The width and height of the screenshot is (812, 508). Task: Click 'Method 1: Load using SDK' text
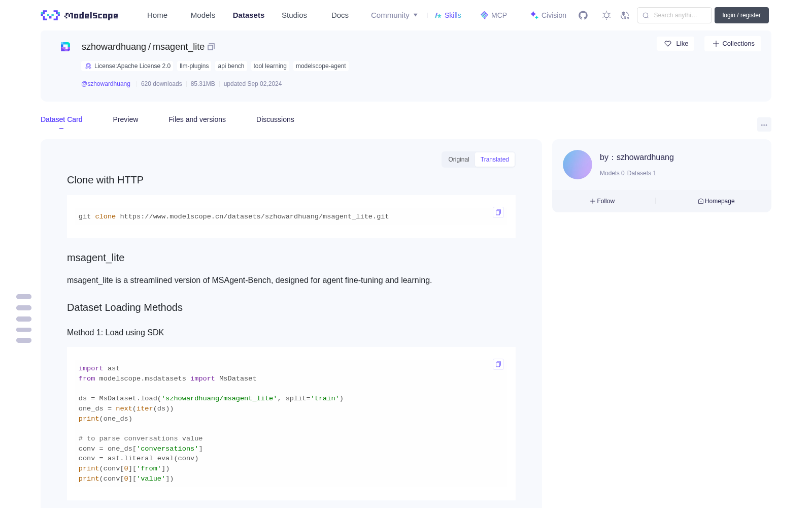point(115,332)
